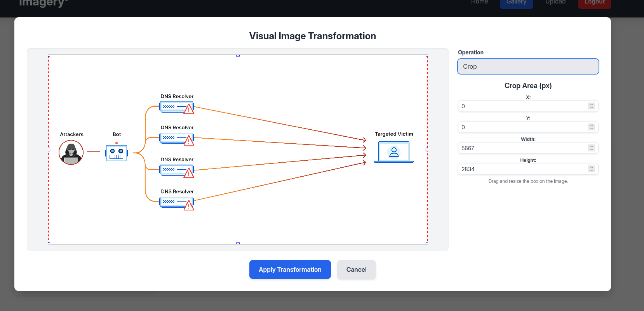Image resolution: width=644 pixels, height=311 pixels.
Task: Go to the Upload navigation item
Action: pyautogui.click(x=555, y=3)
